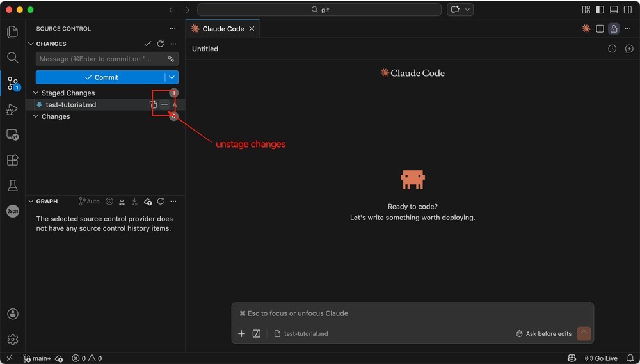640x364 pixels.
Task: Generate commit message with sparkle icon
Action: coord(171,59)
